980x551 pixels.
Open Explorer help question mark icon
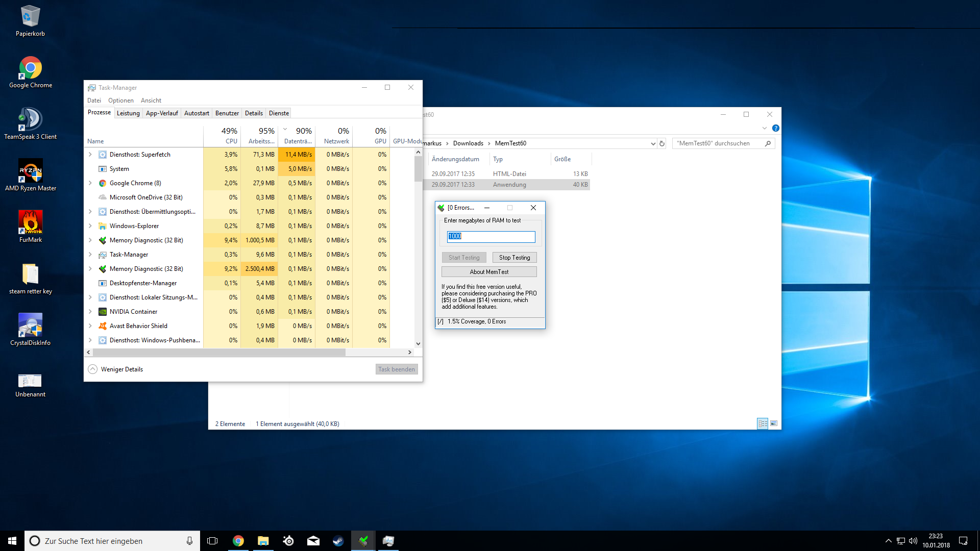(775, 128)
